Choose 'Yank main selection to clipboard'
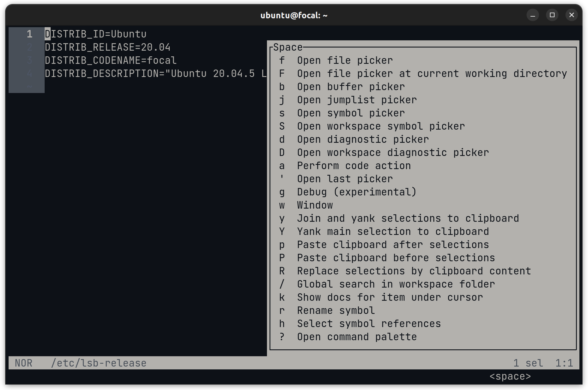This screenshot has width=588, height=390. click(x=393, y=231)
